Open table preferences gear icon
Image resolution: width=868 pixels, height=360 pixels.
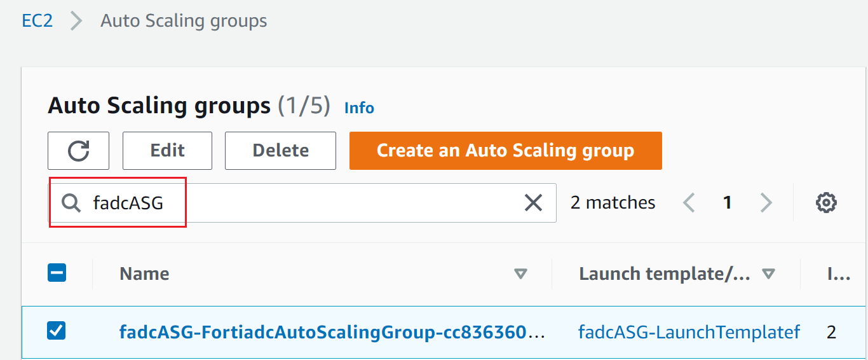(825, 203)
